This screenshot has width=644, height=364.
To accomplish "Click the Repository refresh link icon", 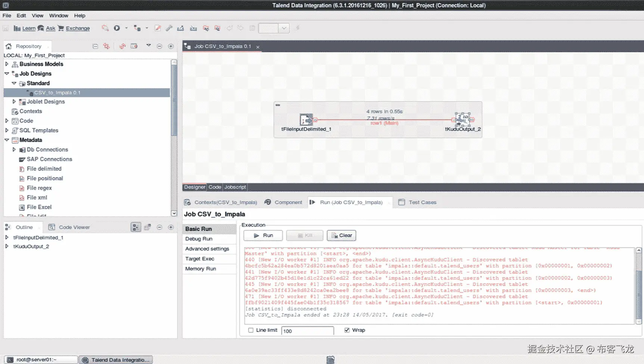I will pos(107,46).
